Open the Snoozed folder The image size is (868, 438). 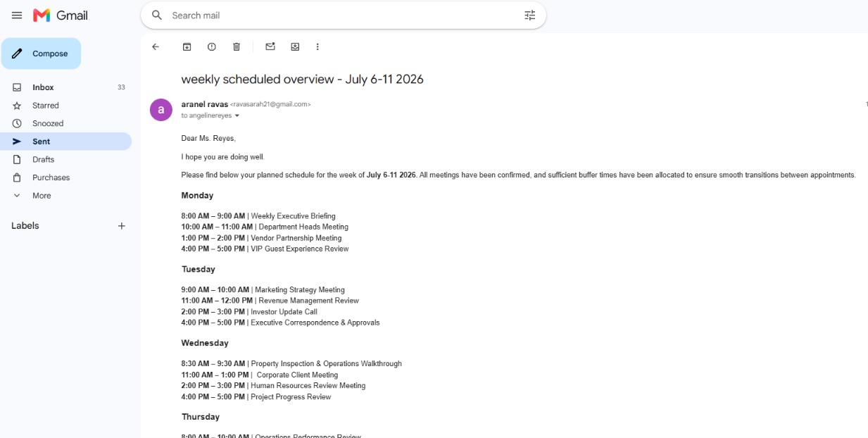pos(65,123)
